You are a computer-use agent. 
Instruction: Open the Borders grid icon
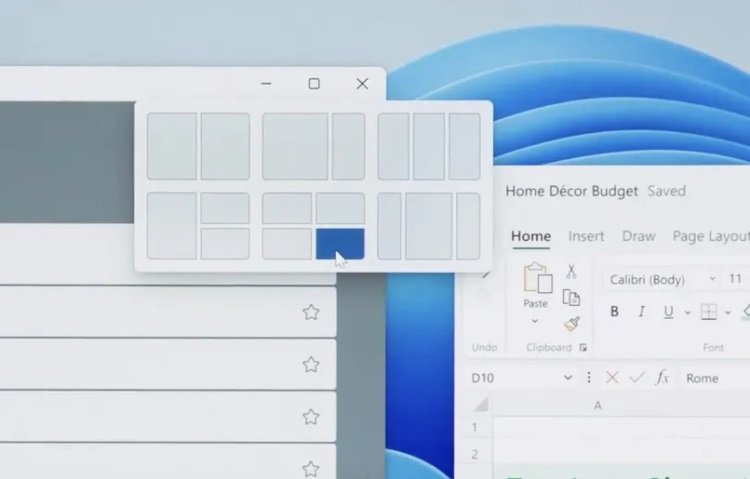pyautogui.click(x=708, y=311)
